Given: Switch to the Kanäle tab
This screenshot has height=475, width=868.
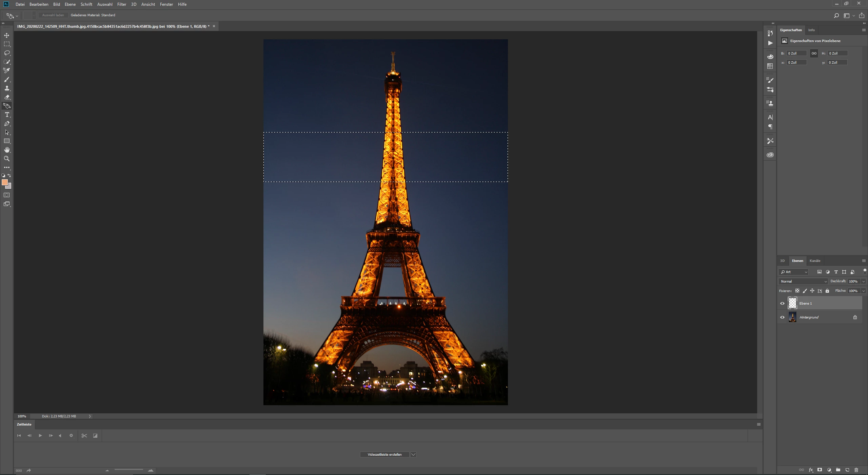Looking at the screenshot, I should 815,261.
